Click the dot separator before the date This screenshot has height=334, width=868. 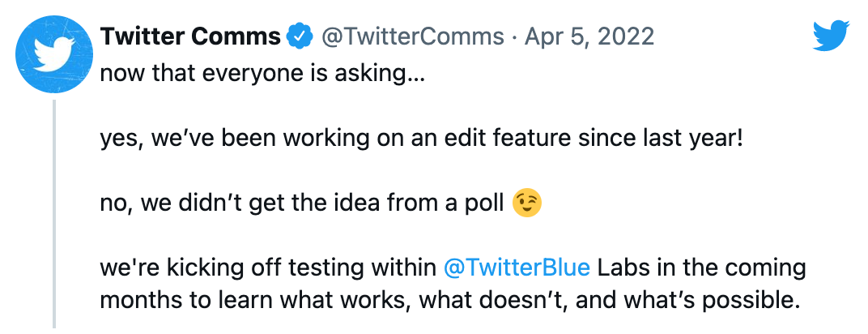(x=515, y=37)
